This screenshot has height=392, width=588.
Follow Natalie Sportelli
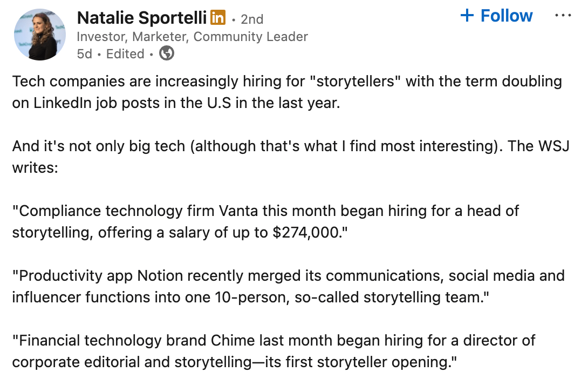coord(506,16)
